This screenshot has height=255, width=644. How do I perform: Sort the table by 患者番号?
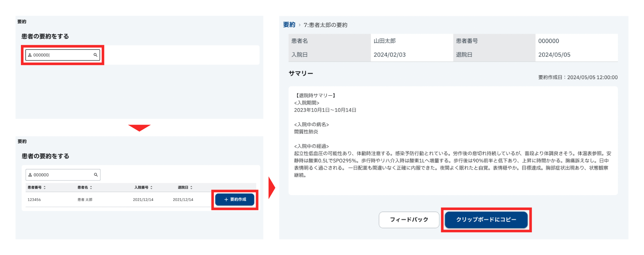[x=44, y=187]
